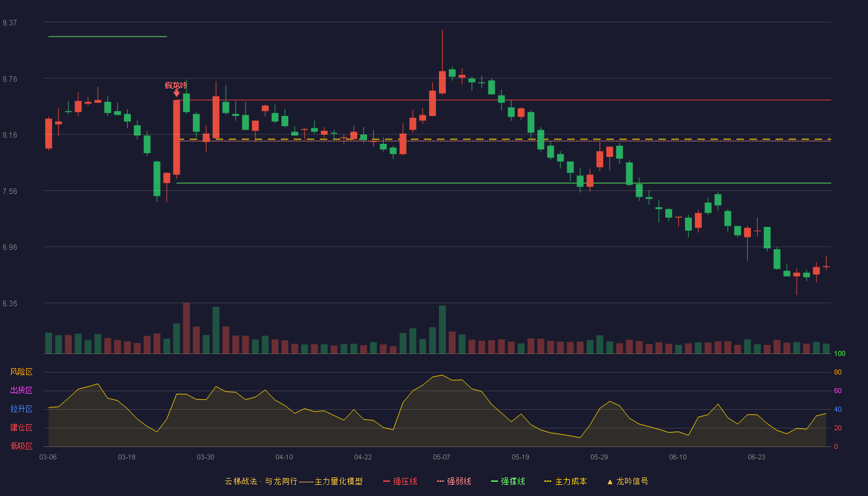This screenshot has height=496, width=868.
Task: Click the 7.56 price axis label
Action: 10,191
